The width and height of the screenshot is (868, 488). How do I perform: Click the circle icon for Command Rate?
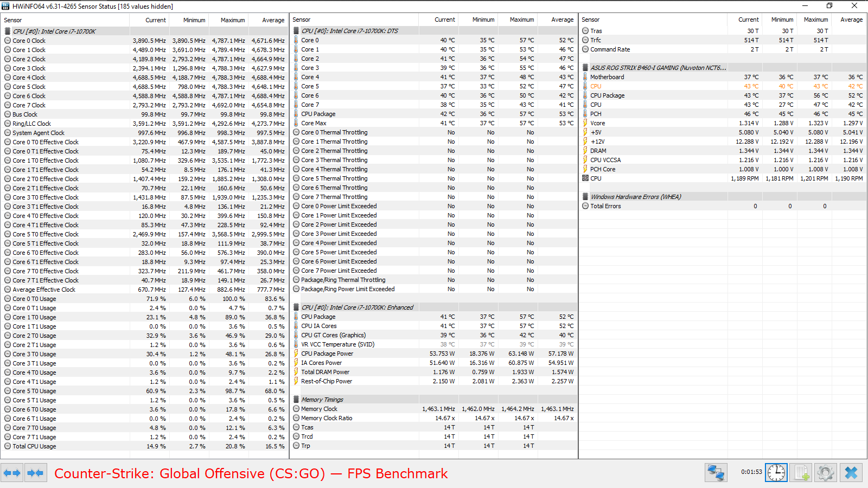coord(585,49)
